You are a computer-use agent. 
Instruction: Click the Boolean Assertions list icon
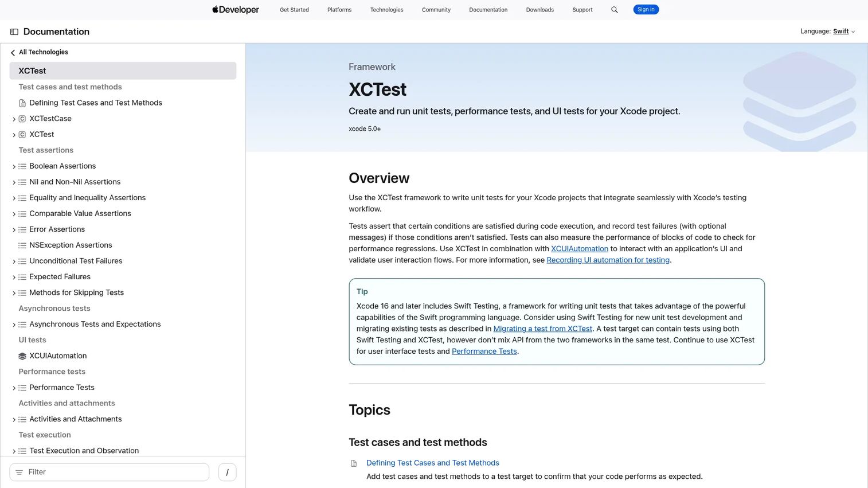[x=22, y=166]
